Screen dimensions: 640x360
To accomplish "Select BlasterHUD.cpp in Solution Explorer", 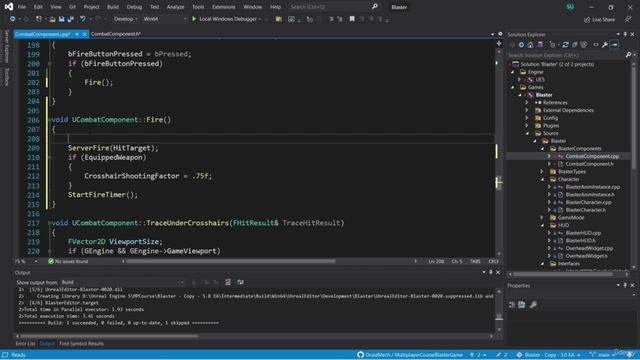I will point(583,233).
